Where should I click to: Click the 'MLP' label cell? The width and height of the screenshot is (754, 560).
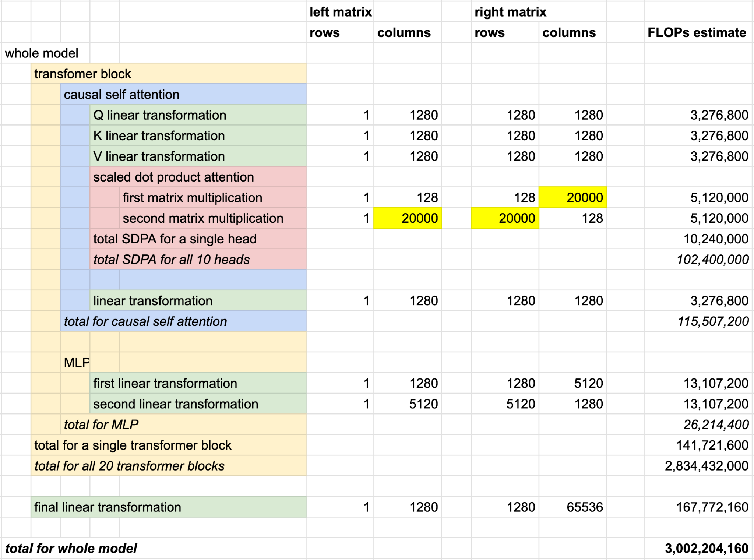tap(76, 363)
